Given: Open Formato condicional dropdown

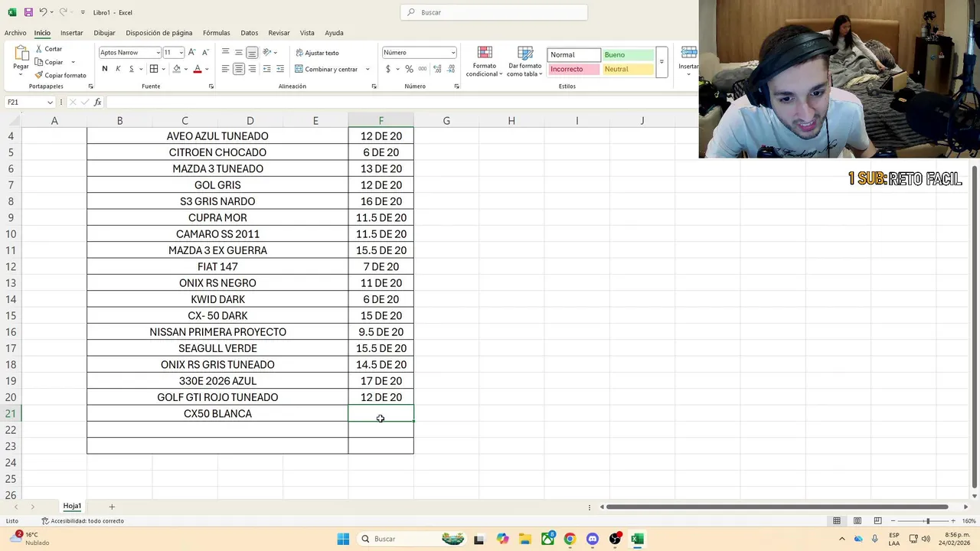Looking at the screenshot, I should [485, 61].
